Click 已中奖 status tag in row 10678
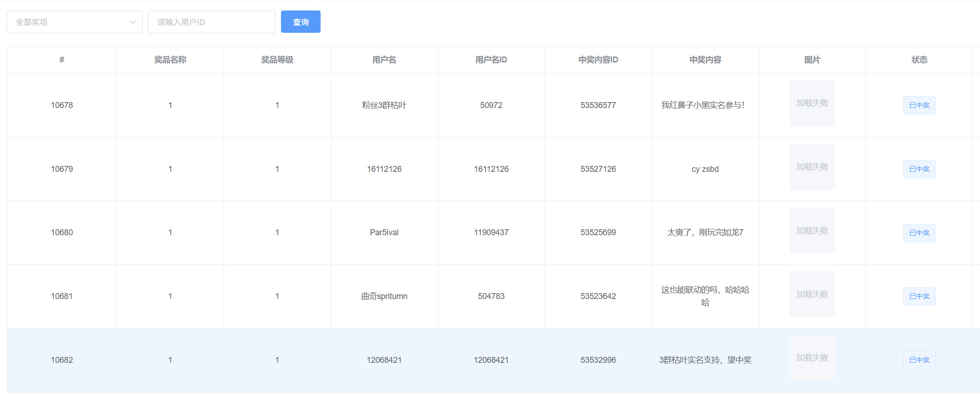980x397 pixels. [919, 105]
